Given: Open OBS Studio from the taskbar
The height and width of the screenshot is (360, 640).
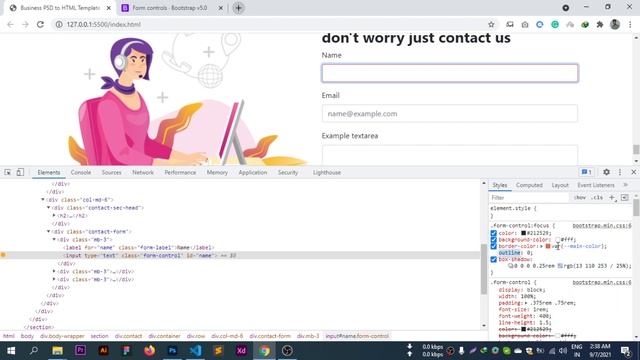Looking at the screenshot, I should [287, 351].
